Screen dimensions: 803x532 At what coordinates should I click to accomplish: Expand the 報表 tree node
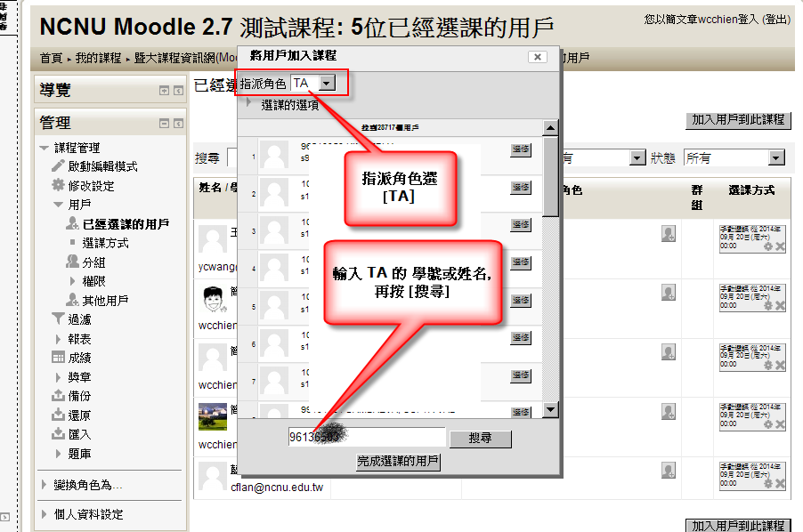[x=59, y=339]
